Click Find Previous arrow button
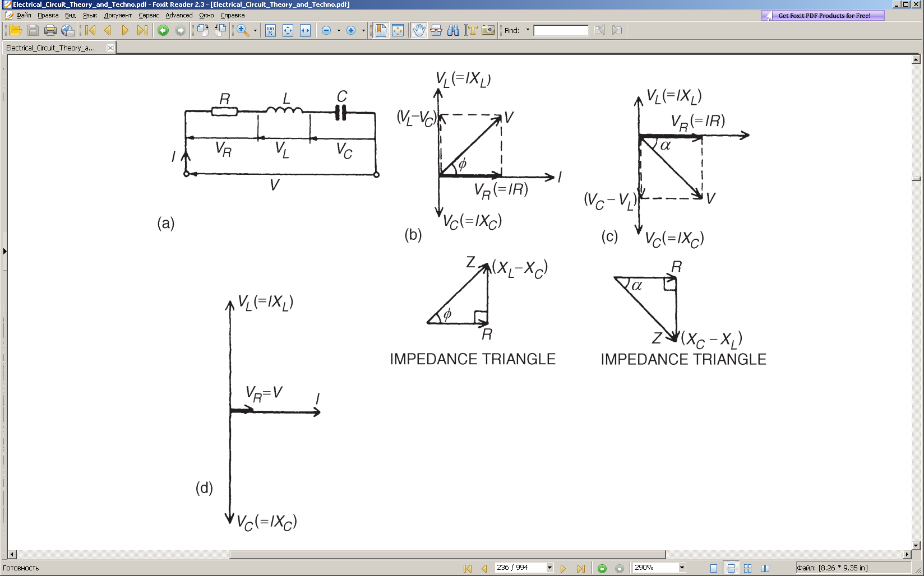924x576 pixels. pos(600,30)
